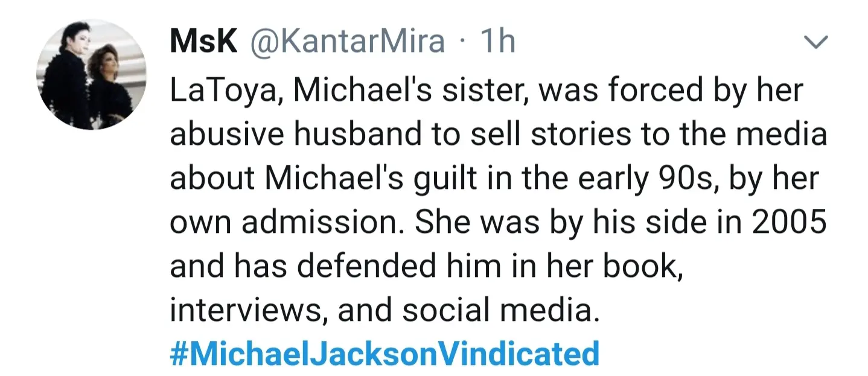This screenshot has width=868, height=376.
Task: Open the MsK display name profile
Action: [202, 42]
